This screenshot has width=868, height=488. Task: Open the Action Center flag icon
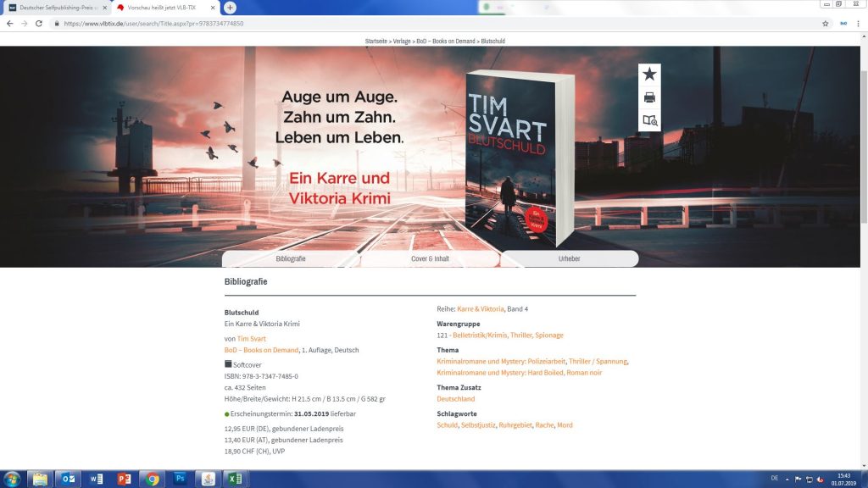[x=798, y=480]
